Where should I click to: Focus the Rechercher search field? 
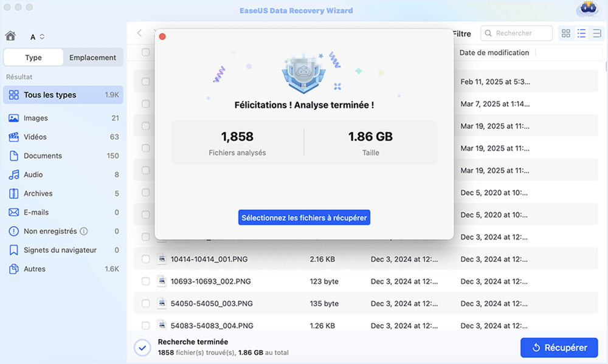pos(516,33)
